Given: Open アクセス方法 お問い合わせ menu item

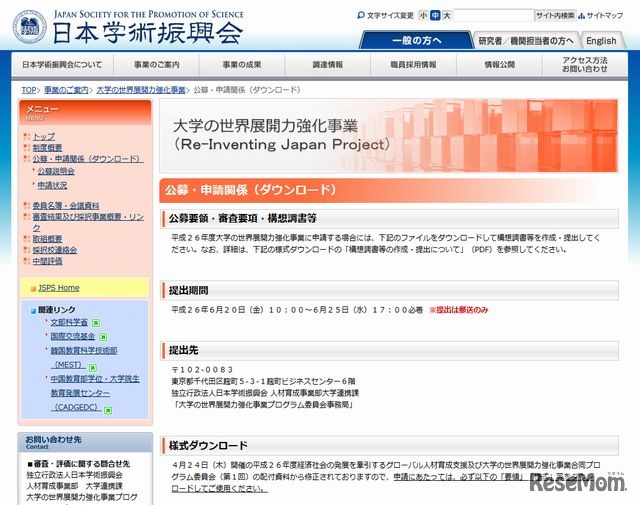Looking at the screenshot, I should click(x=585, y=65).
